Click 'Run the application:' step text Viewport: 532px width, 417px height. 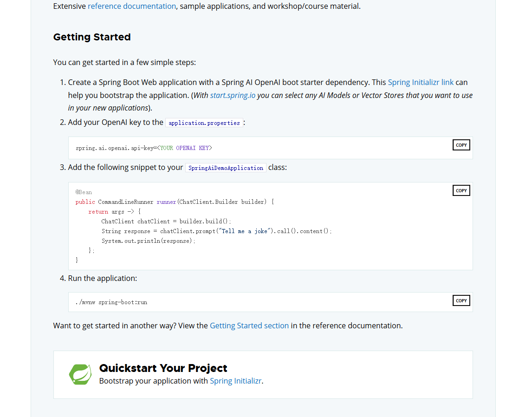[x=103, y=279]
